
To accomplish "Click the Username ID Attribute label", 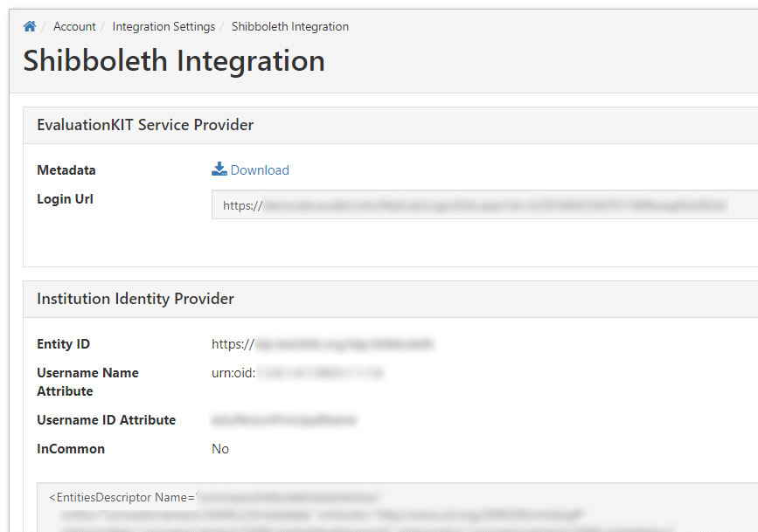I will point(106,420).
